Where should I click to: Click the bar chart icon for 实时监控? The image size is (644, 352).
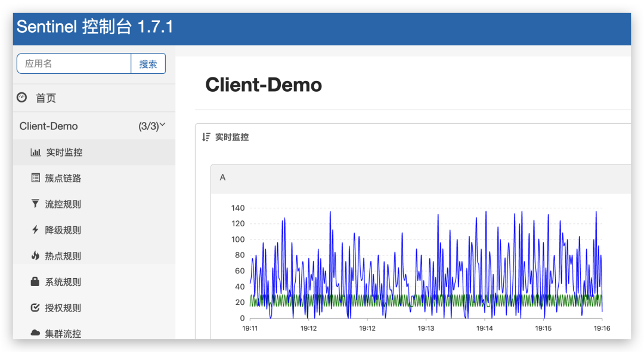(x=36, y=152)
